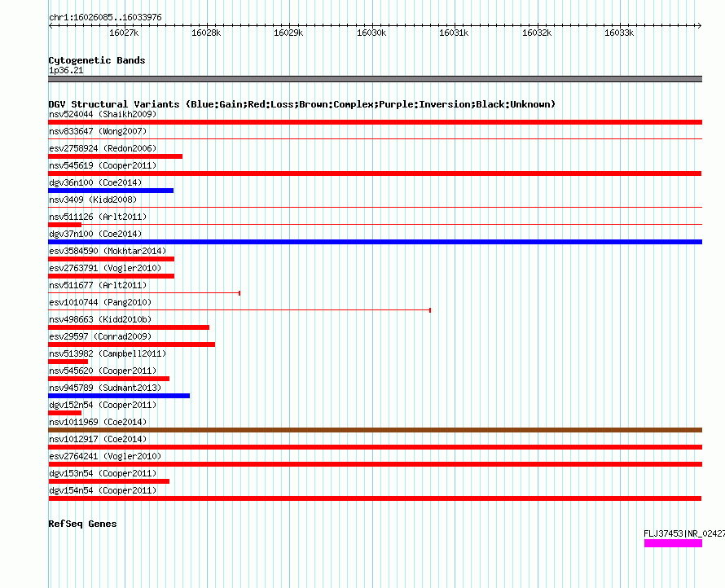Click the 16032k ruler position label
The width and height of the screenshot is (725, 588).
[x=536, y=33]
